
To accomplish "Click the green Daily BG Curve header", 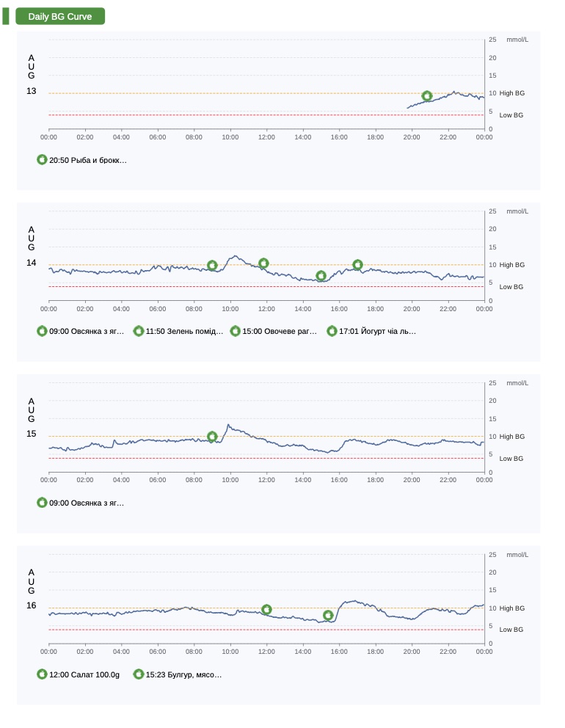I will point(60,16).
